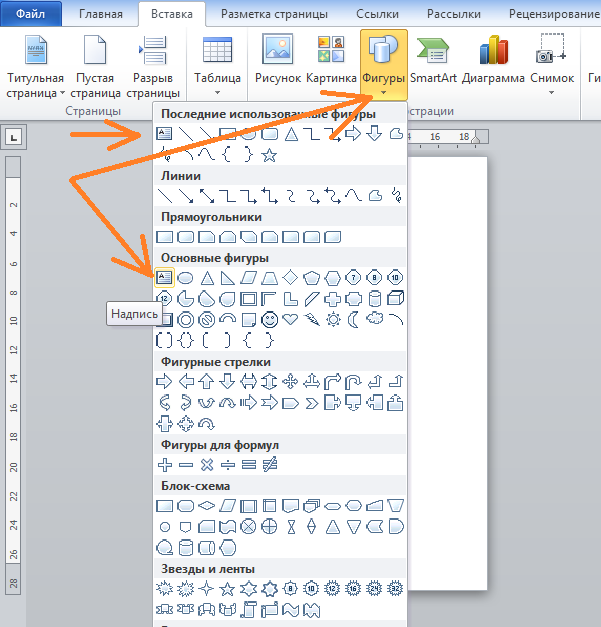Switch to the Главная tab
Screen dimensions: 601x627
pyautogui.click(x=101, y=14)
